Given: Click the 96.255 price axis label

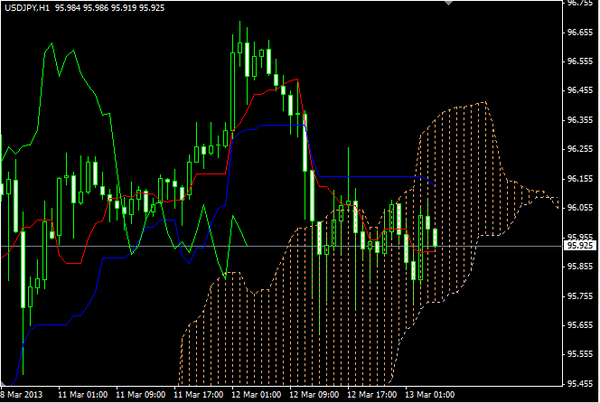Looking at the screenshot, I should [580, 149].
